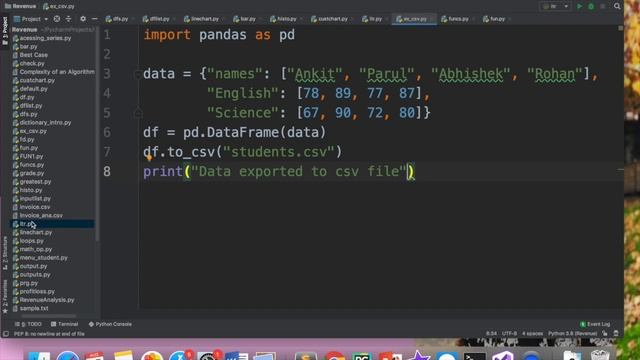The width and height of the screenshot is (640, 360).
Task: Open the Project view dropdown
Action: tap(31, 19)
